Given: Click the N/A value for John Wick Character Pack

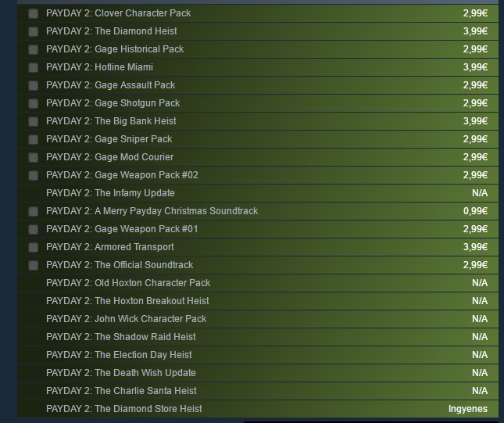Looking at the screenshot, I should [x=480, y=319].
